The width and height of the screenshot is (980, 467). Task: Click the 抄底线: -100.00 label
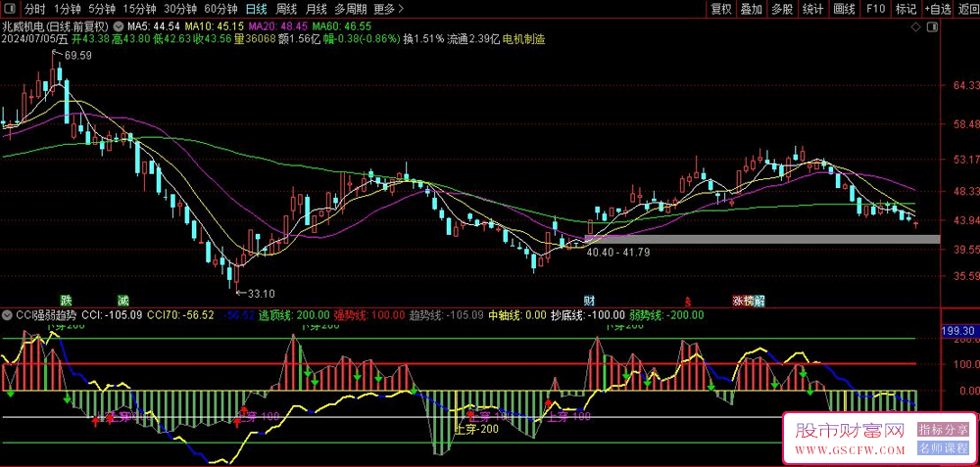point(587,314)
